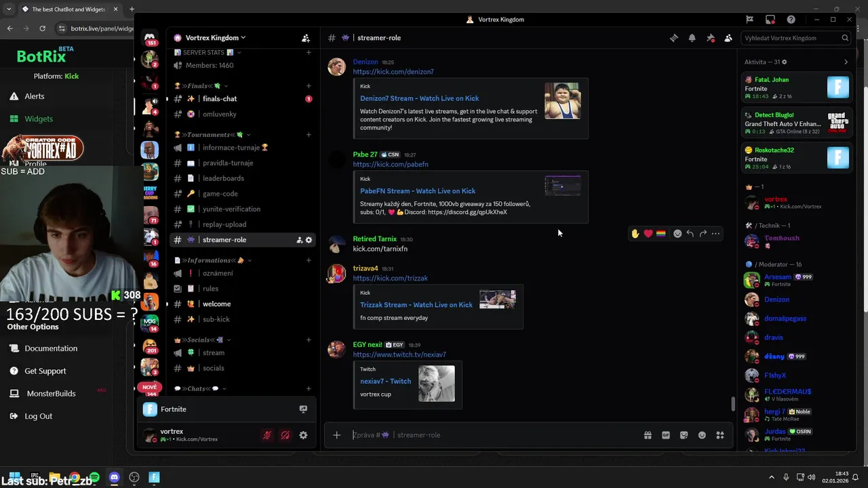Open PabeFN Stream - Watch Live link
Viewport: 868px width, 488px height.
pyautogui.click(x=418, y=191)
